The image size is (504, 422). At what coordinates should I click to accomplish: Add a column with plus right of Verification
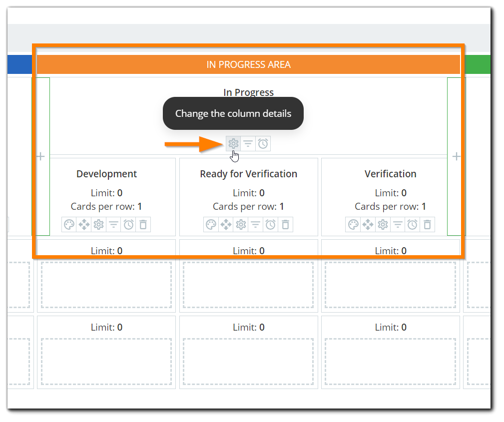point(456,156)
